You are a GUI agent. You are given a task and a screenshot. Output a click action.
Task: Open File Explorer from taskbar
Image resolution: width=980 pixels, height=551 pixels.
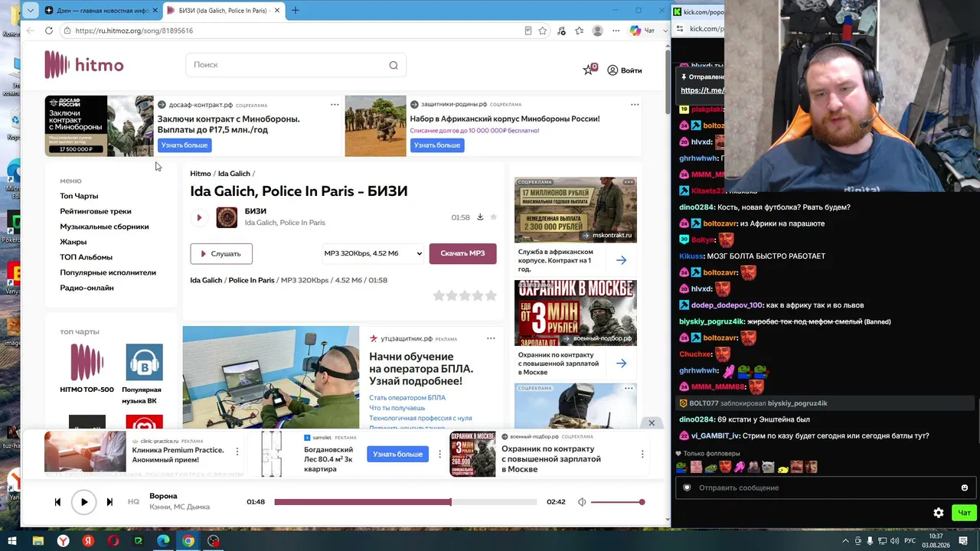[x=38, y=541]
